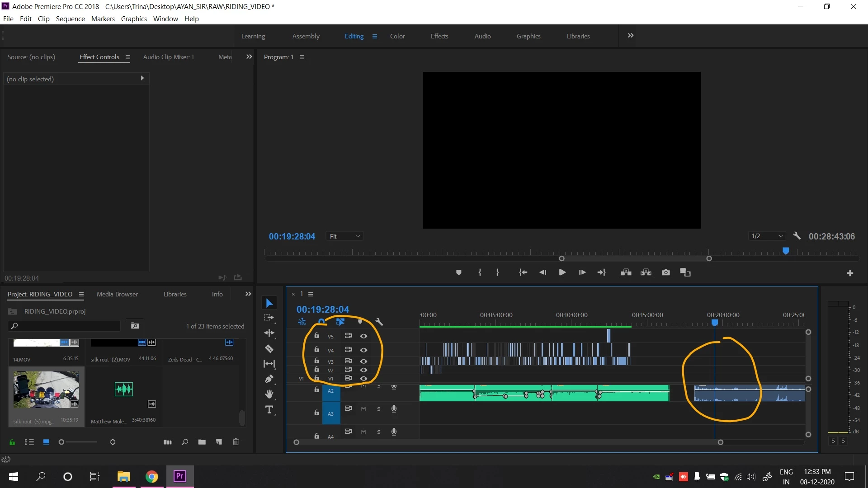The image size is (868, 488).
Task: Select the Type tool
Action: (269, 410)
